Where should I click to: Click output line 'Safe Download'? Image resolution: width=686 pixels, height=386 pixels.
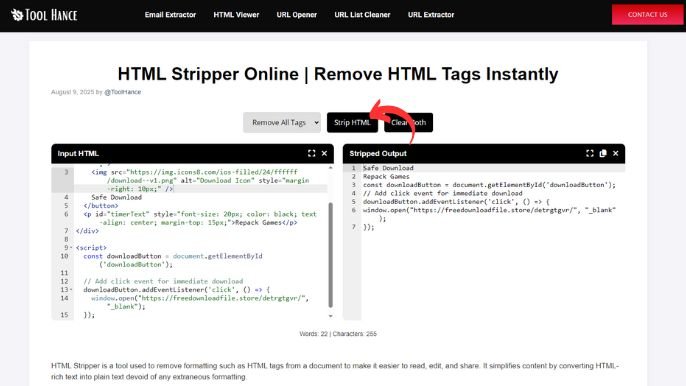pyautogui.click(x=388, y=168)
